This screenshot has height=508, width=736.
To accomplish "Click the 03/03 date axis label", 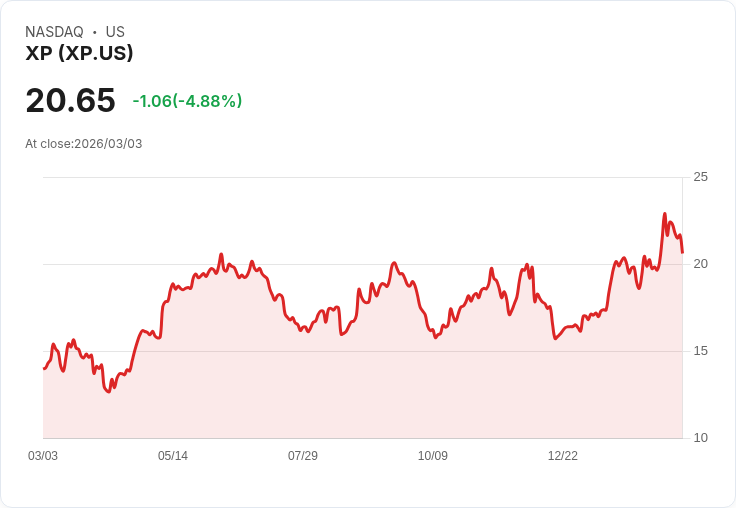I will (43, 456).
